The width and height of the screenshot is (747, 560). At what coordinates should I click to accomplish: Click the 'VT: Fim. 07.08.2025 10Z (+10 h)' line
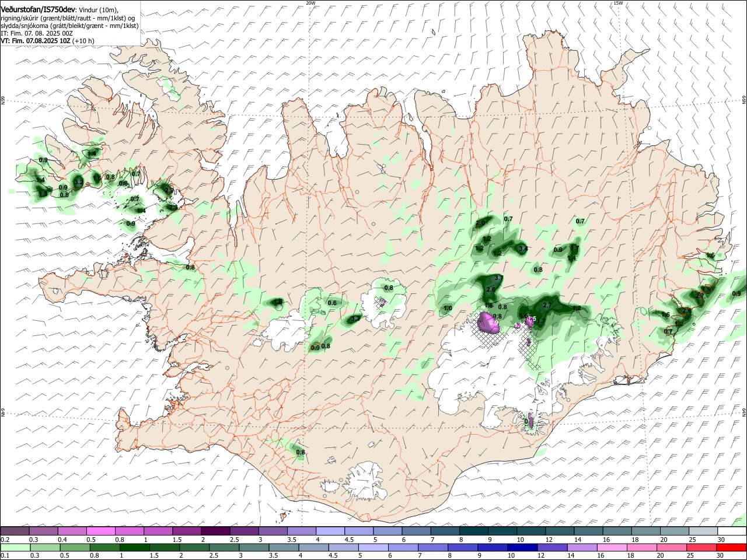pos(47,41)
